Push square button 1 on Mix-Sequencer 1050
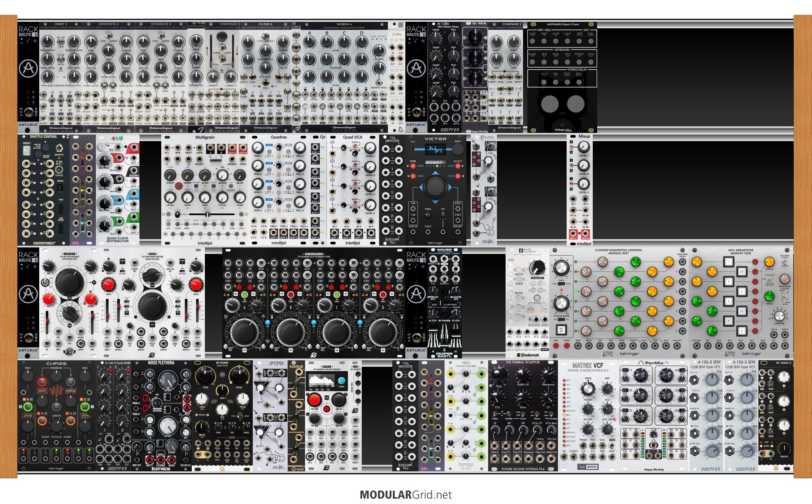 pos(728,262)
